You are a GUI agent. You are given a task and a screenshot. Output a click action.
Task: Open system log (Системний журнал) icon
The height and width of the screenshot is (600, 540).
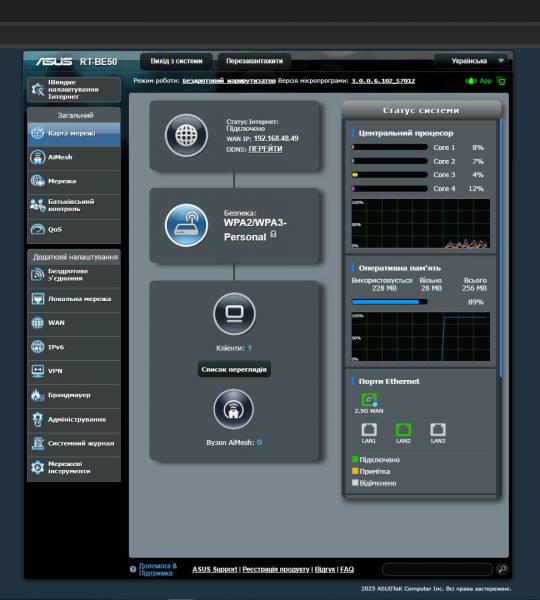click(x=38, y=443)
